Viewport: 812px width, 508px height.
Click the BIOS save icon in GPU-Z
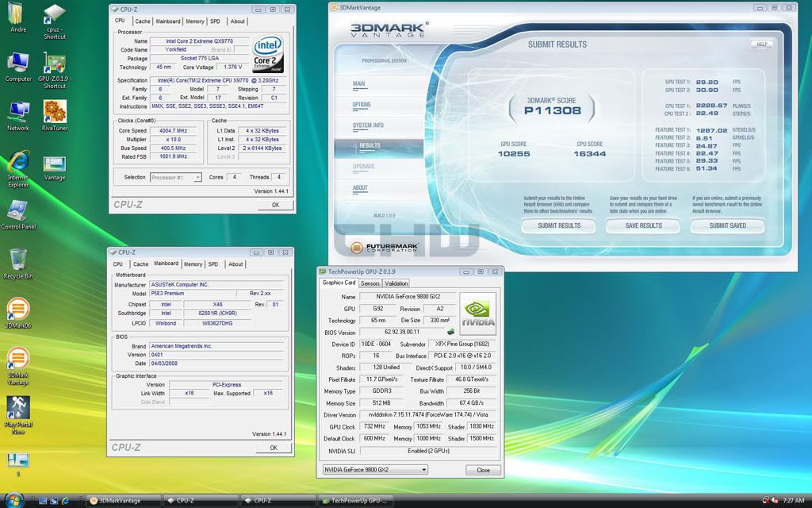point(451,332)
